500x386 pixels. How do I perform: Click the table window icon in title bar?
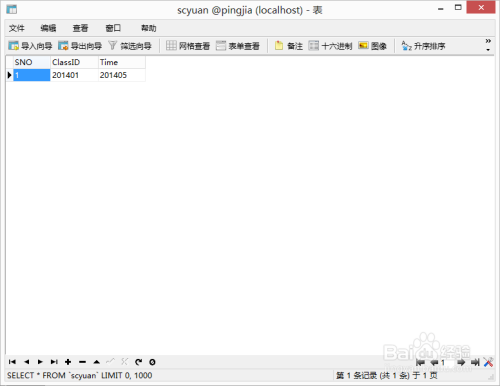point(11,9)
